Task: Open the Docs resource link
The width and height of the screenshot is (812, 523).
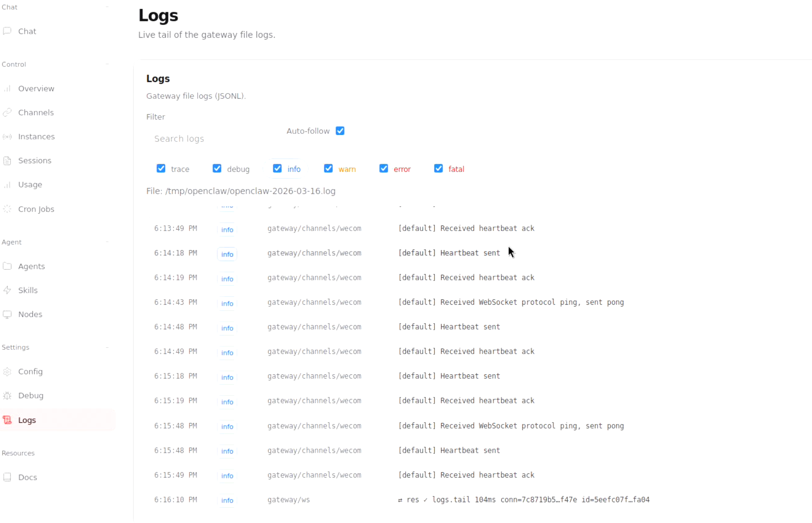Action: tap(27, 477)
